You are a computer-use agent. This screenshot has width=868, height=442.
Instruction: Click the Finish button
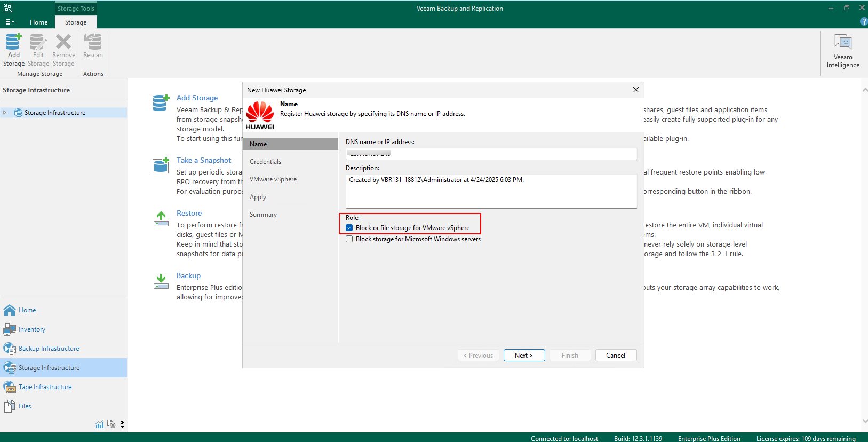570,356
